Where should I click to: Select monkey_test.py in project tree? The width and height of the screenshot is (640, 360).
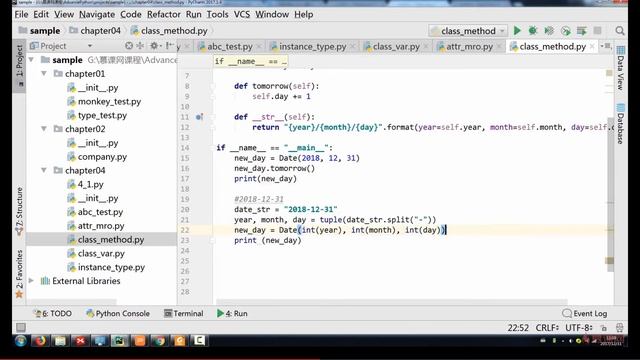coord(109,102)
